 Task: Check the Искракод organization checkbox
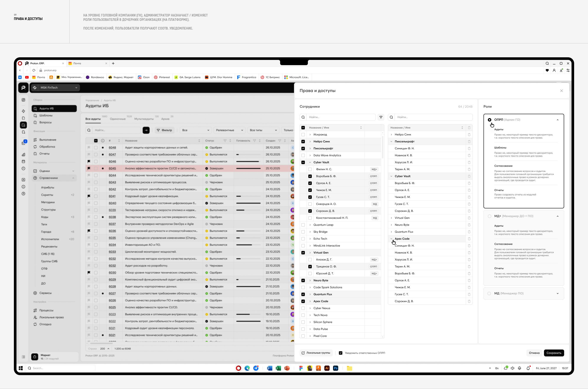click(x=303, y=134)
